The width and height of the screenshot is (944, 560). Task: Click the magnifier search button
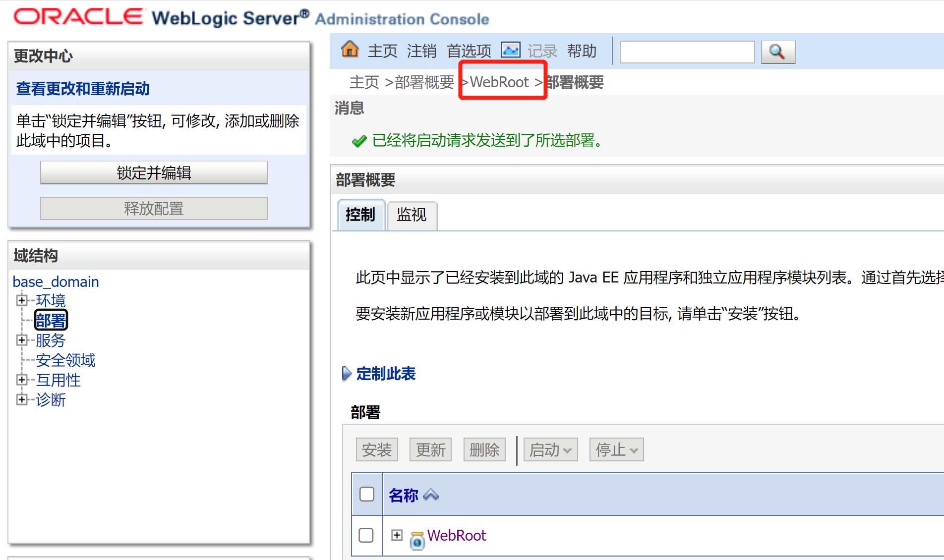point(778,52)
